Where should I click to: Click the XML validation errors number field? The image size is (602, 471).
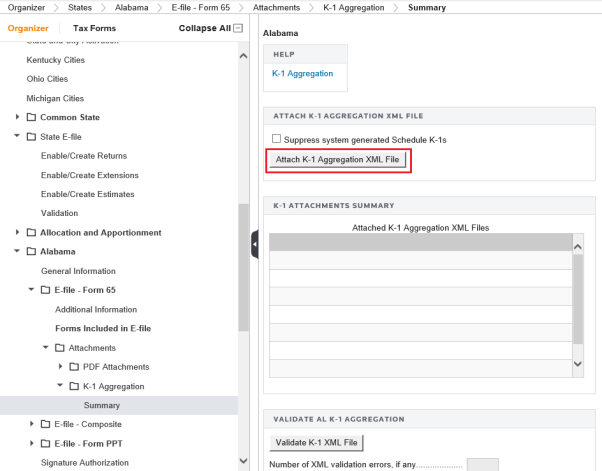(482, 464)
